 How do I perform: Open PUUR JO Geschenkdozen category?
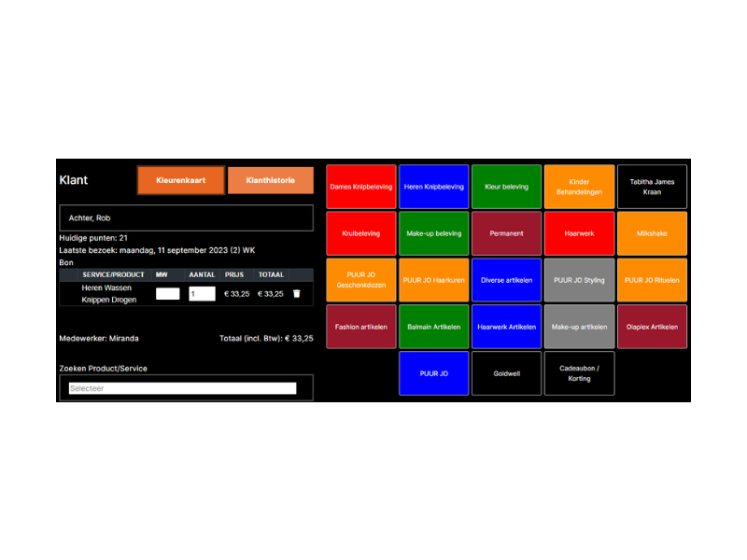(360, 280)
